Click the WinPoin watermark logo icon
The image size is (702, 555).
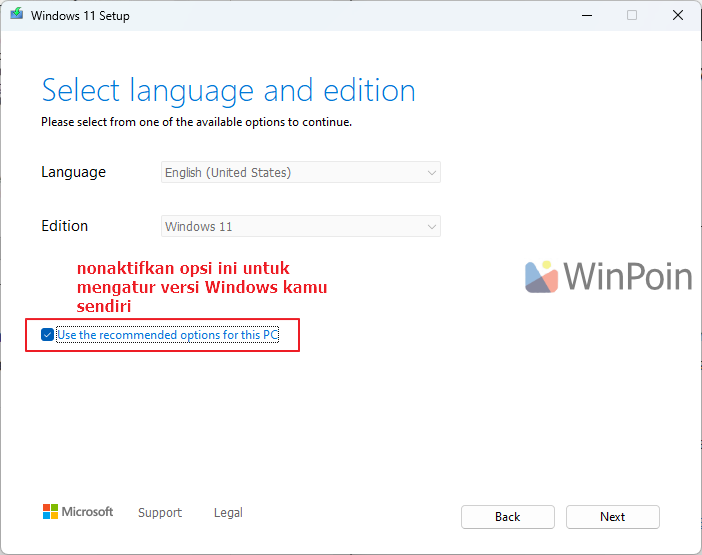(x=541, y=276)
